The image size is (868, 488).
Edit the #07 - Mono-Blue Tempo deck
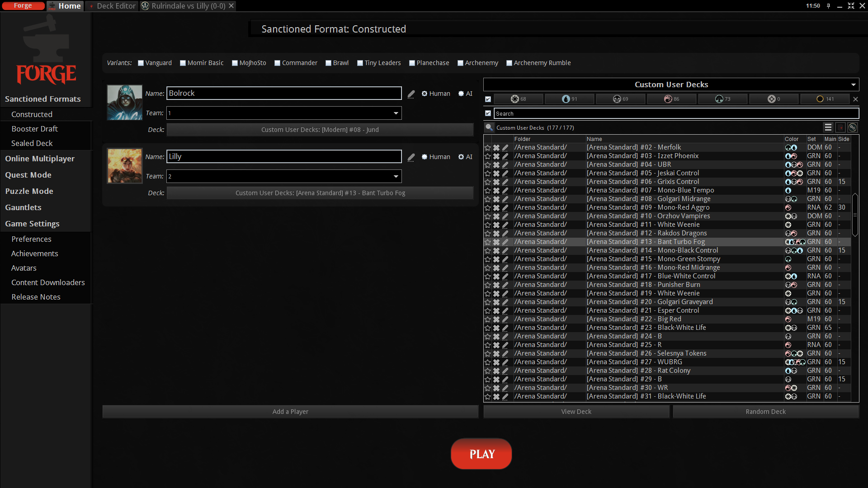pos(505,190)
